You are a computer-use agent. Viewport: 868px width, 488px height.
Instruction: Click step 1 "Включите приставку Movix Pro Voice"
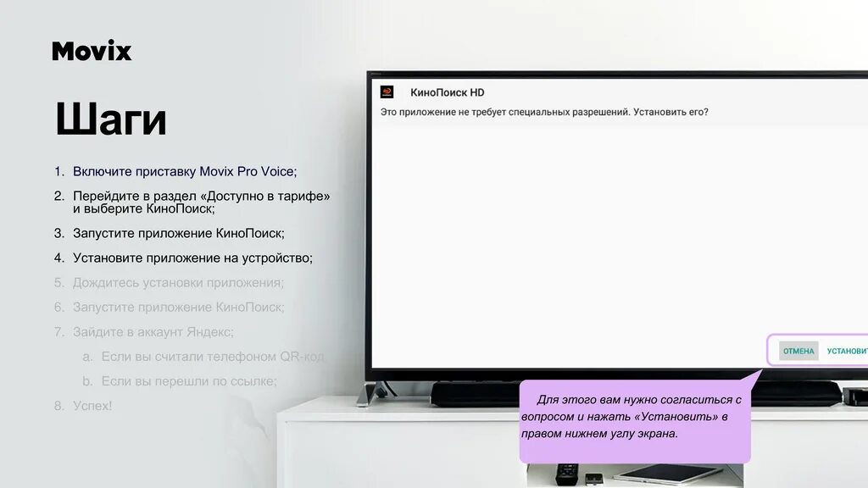pyautogui.click(x=185, y=171)
